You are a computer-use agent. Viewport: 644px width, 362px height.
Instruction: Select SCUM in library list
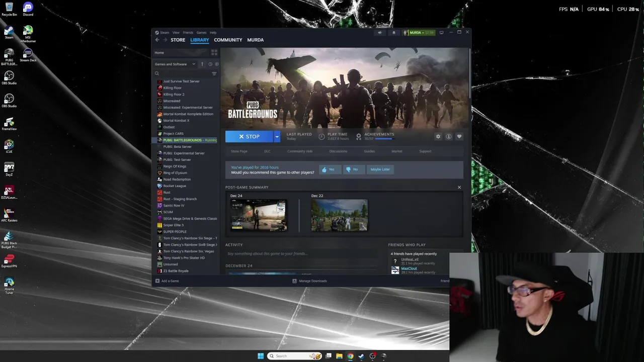168,212
